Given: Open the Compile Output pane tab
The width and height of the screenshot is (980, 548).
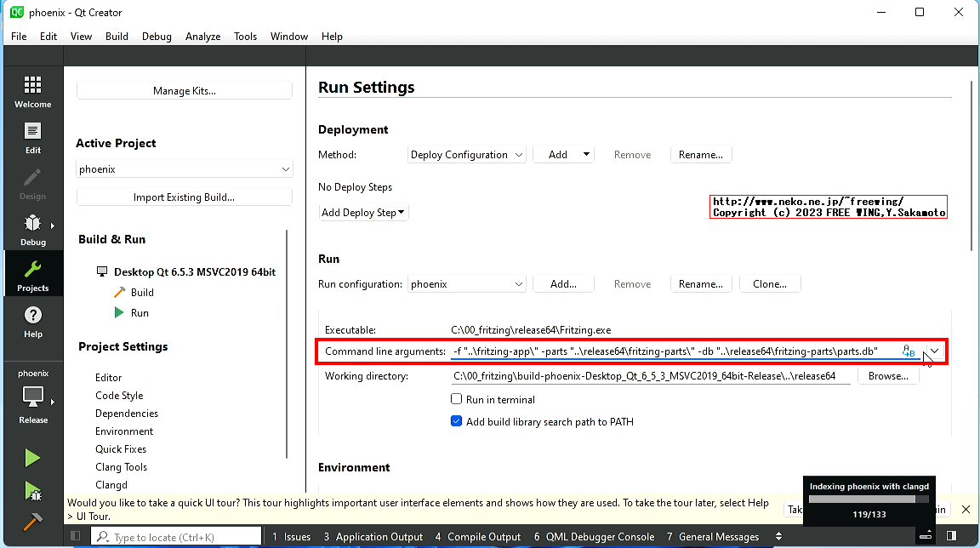Looking at the screenshot, I should click(x=477, y=537).
